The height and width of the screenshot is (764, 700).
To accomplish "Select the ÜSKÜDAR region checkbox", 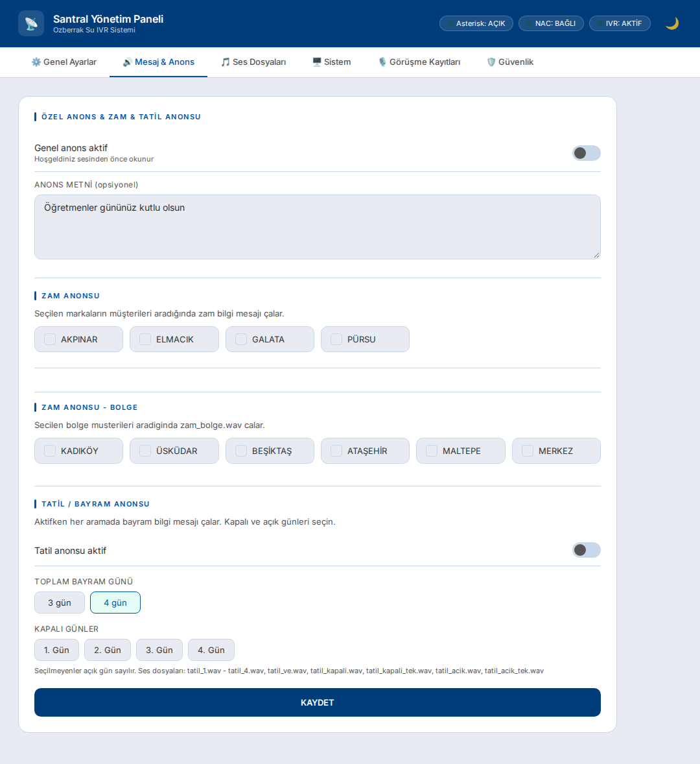I will (x=145, y=451).
